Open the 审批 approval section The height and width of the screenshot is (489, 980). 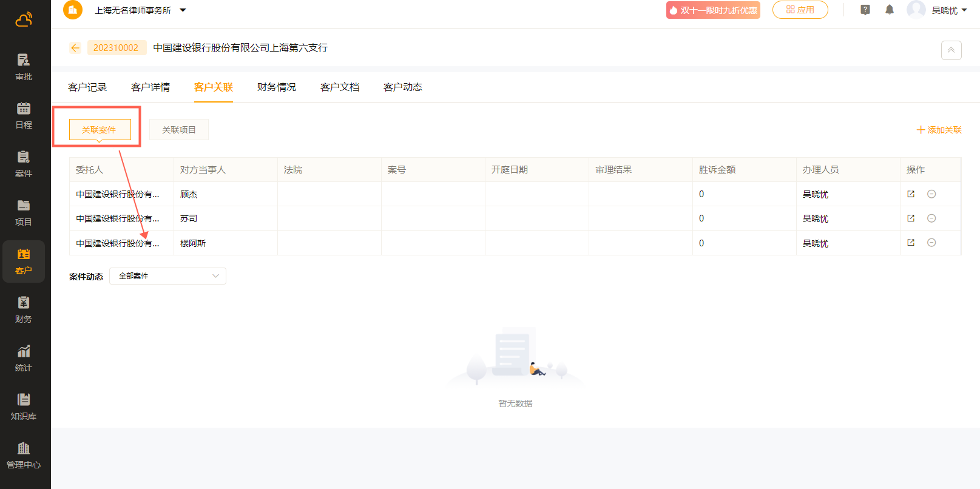pos(24,67)
